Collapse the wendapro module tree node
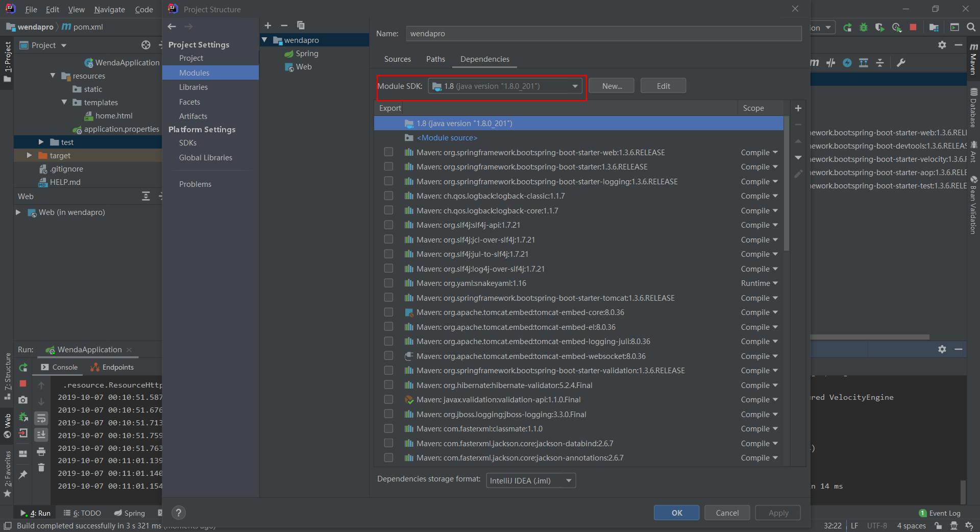980x532 pixels. click(264, 40)
